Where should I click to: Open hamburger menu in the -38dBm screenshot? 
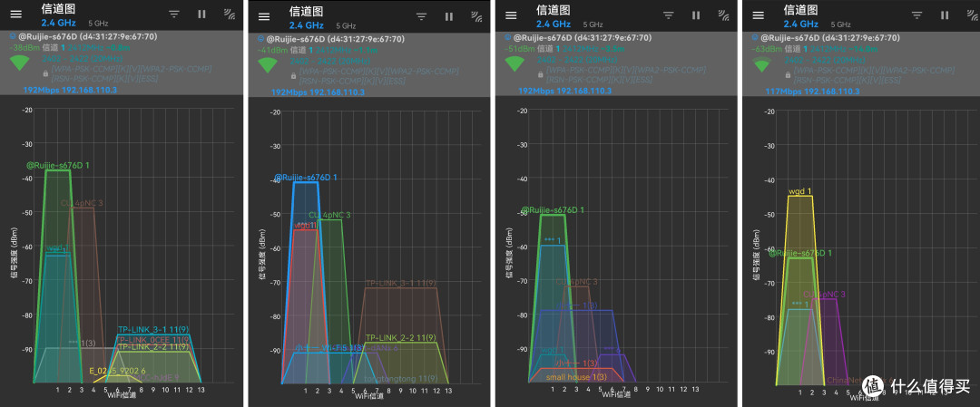pyautogui.click(x=17, y=15)
